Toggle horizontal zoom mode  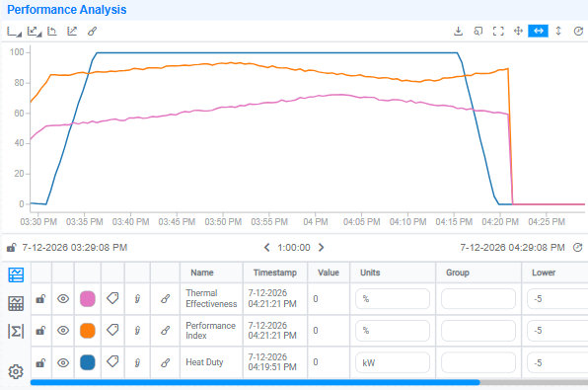click(x=538, y=32)
